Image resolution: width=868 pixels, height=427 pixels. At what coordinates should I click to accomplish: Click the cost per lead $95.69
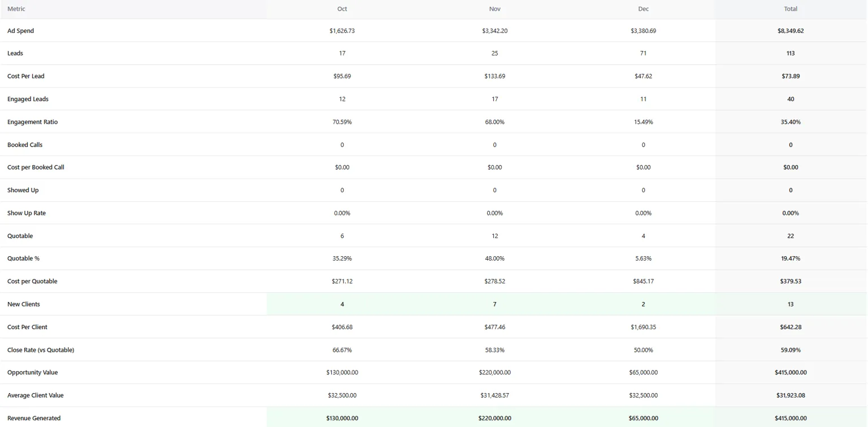coord(342,76)
